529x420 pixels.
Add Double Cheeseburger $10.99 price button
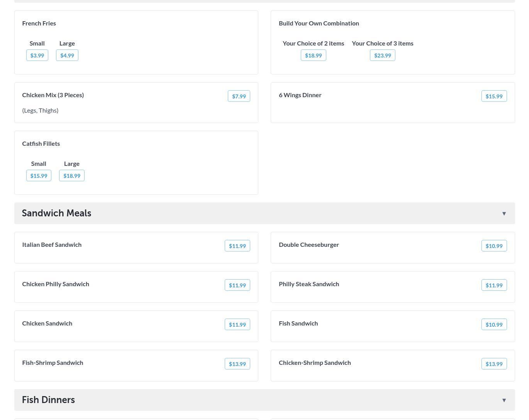tap(494, 246)
